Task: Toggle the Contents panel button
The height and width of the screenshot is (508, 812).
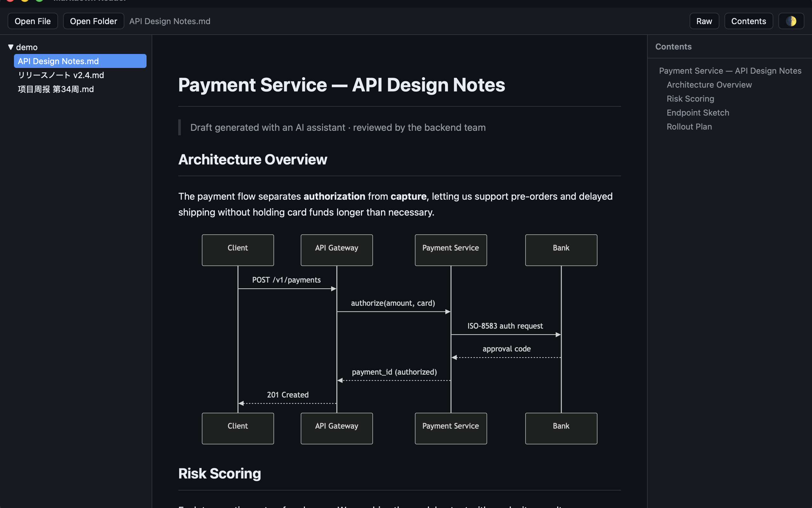Action: coord(749,21)
